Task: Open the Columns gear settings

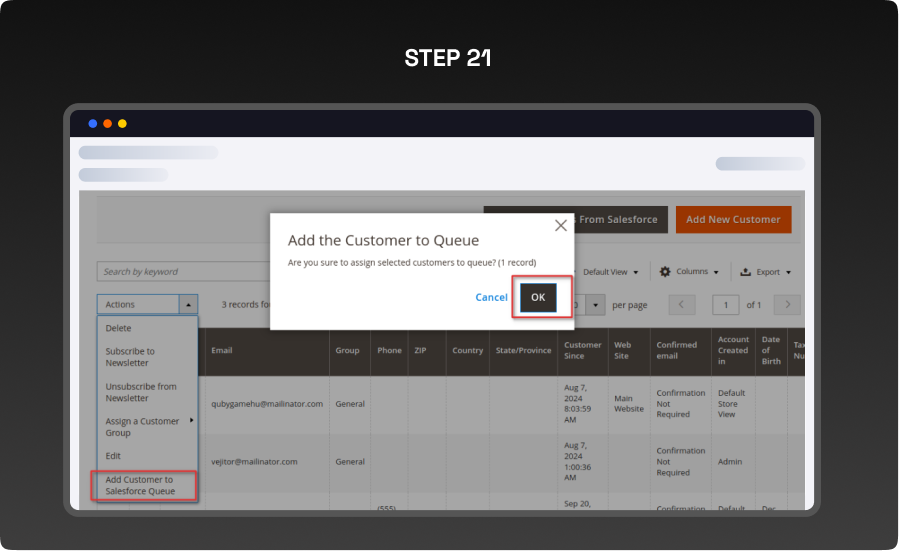Action: coord(666,272)
